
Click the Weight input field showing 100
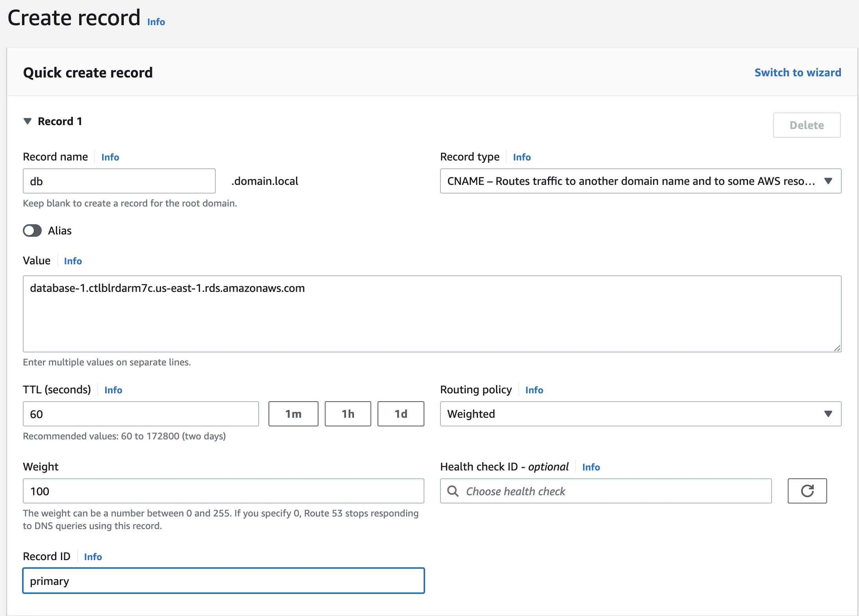[x=223, y=491]
